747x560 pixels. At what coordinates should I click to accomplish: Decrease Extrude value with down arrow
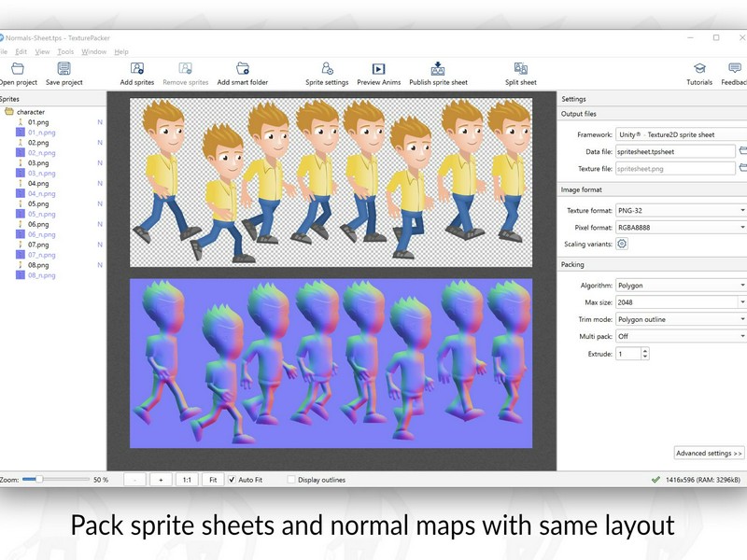[x=645, y=357]
